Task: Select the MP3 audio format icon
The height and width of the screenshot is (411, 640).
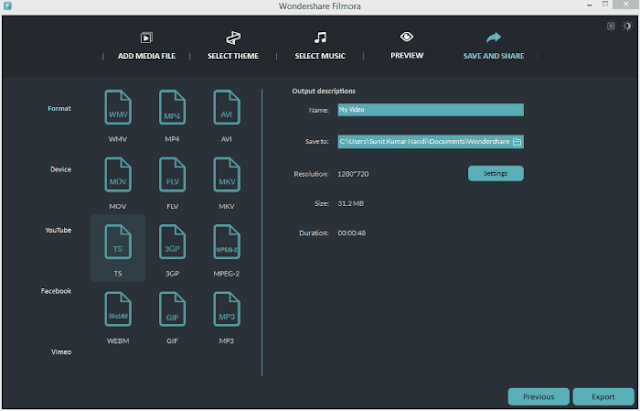Action: point(227,309)
